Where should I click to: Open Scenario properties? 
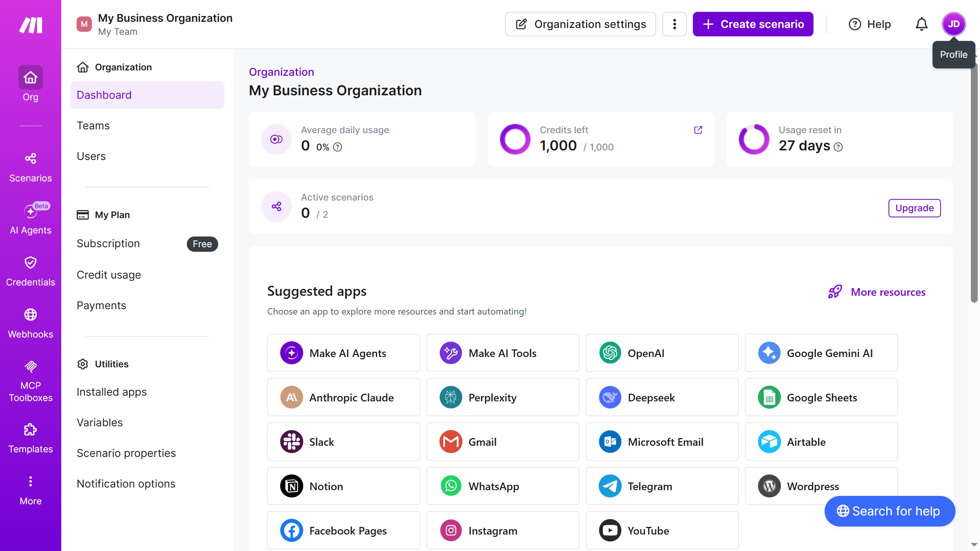147,453
